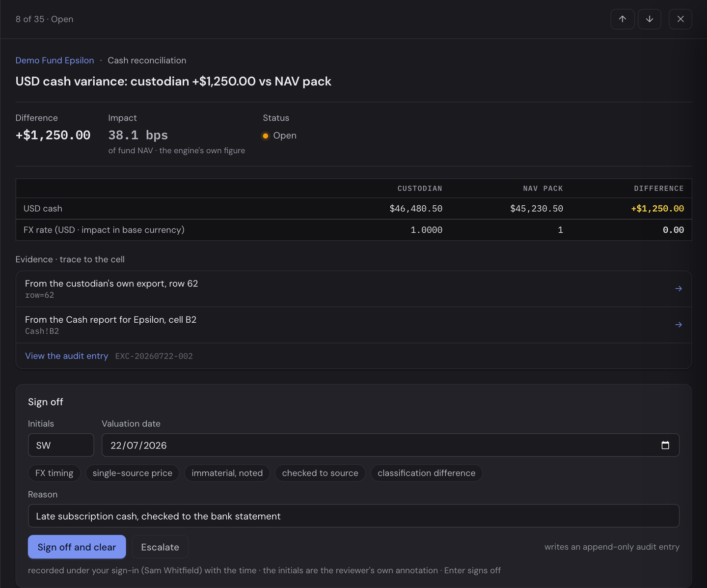The image size is (707, 588).
Task: Open the Demo Fund Epsilon link
Action: point(54,60)
